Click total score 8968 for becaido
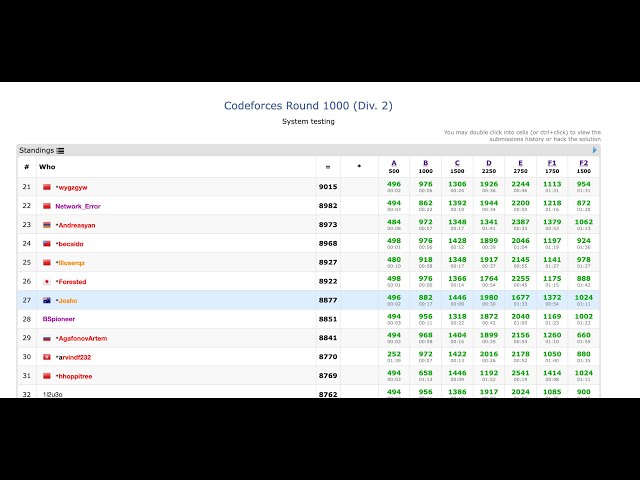This screenshot has width=640, height=480. tap(328, 243)
